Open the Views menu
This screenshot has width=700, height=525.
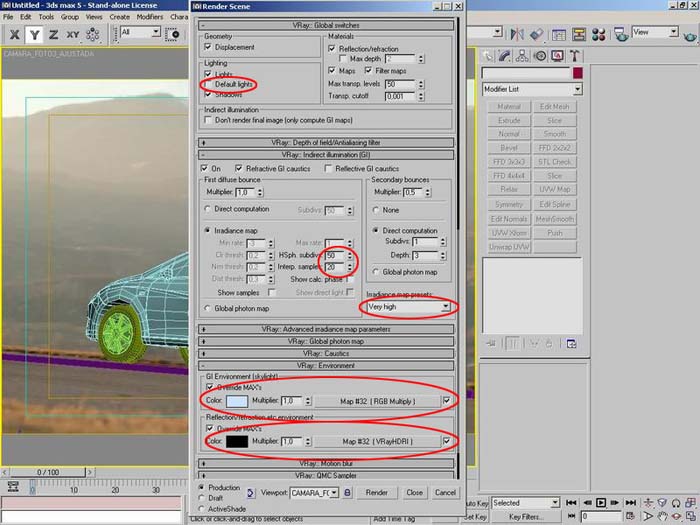coord(94,17)
